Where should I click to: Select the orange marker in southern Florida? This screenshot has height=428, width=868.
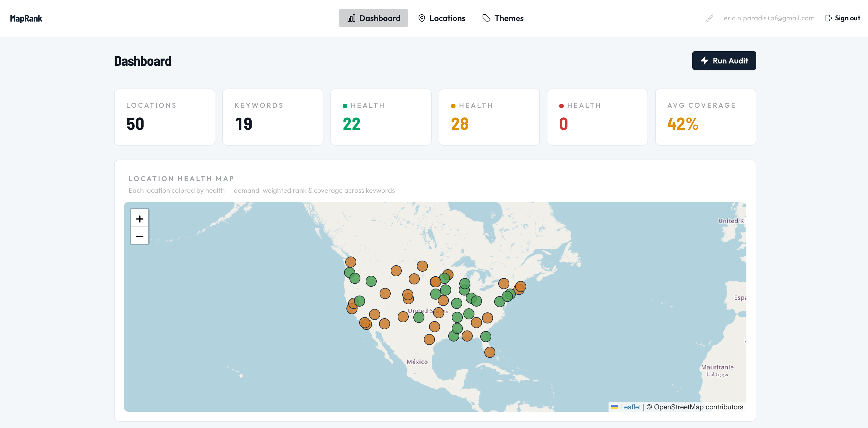[490, 352]
